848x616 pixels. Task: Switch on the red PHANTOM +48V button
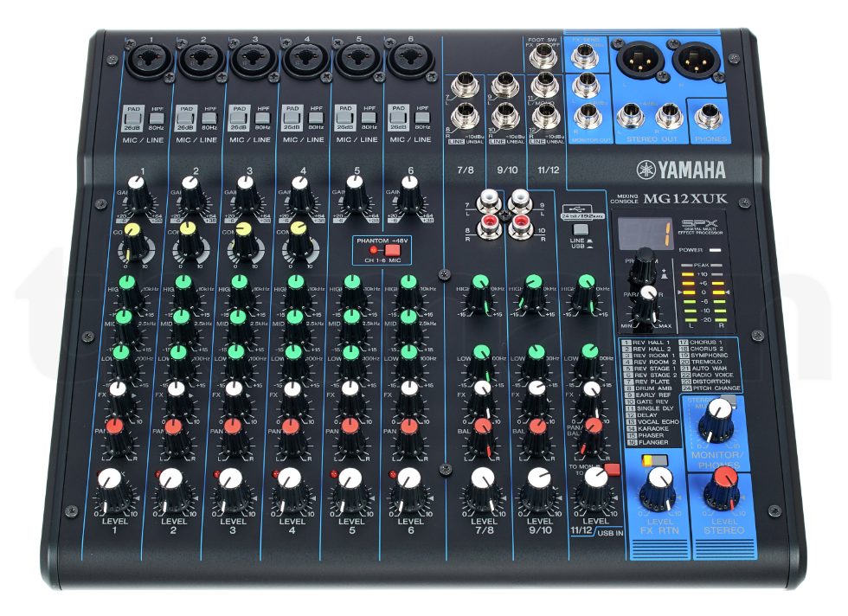392,250
